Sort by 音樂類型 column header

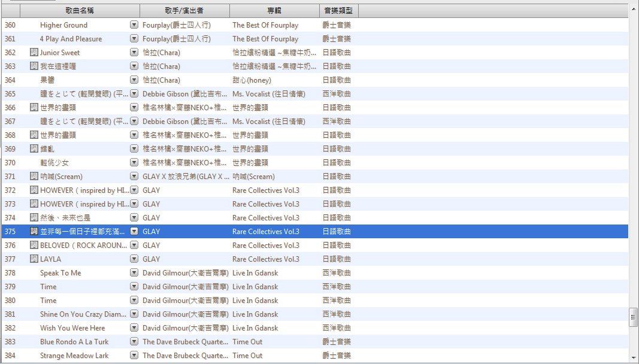click(x=339, y=11)
